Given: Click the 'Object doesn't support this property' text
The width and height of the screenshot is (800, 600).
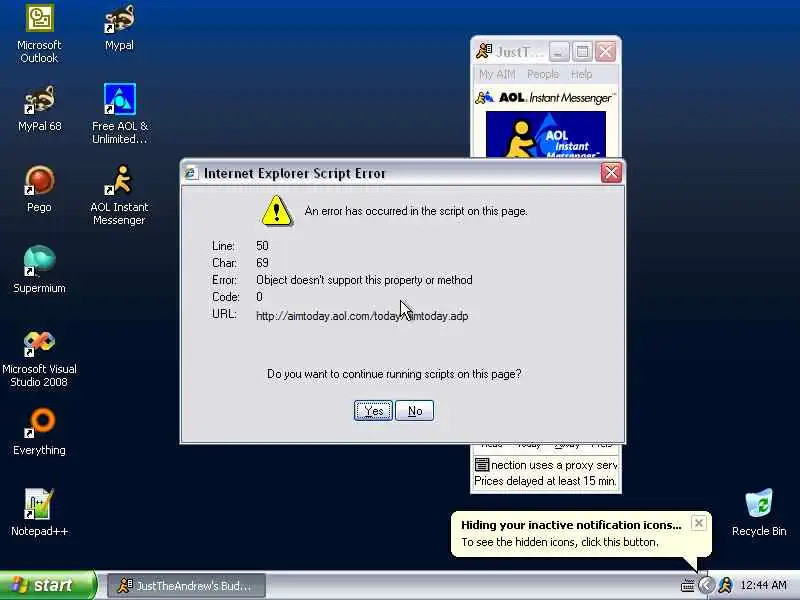Looking at the screenshot, I should 364,280.
